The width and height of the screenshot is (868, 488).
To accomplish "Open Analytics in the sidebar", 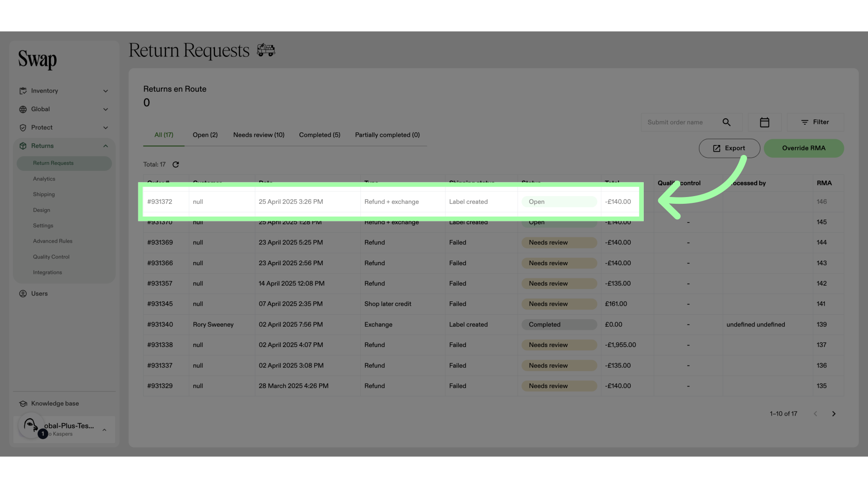I will (44, 179).
